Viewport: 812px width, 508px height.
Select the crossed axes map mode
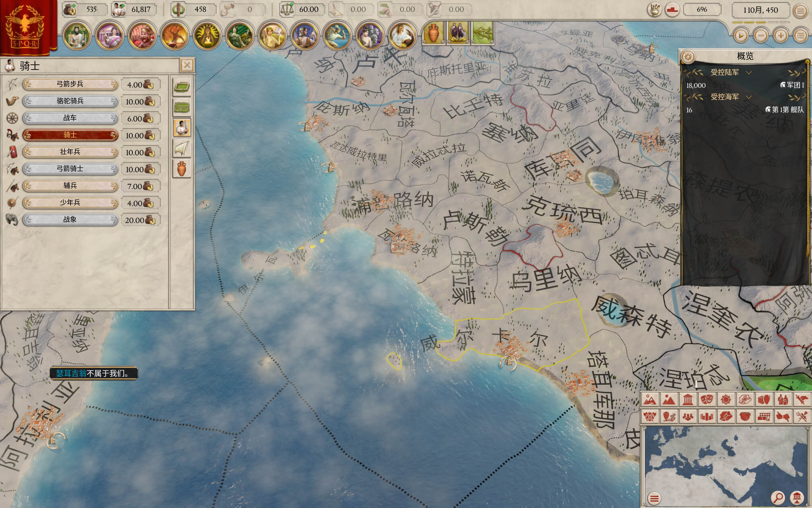click(x=650, y=416)
